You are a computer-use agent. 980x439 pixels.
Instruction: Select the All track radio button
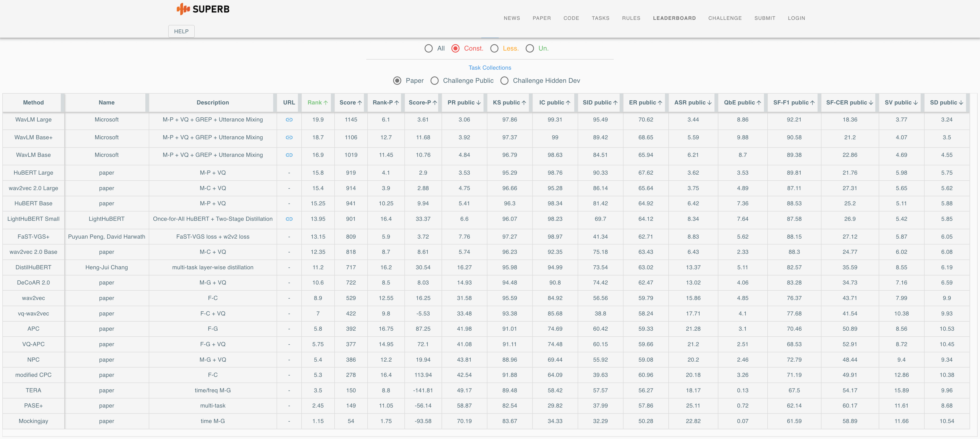pos(428,48)
